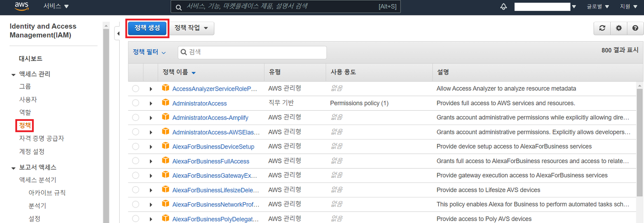Click the cube icon beside AlexaForBusinessFullAccess
Viewport: 644px width, 223px height.
pyautogui.click(x=165, y=161)
